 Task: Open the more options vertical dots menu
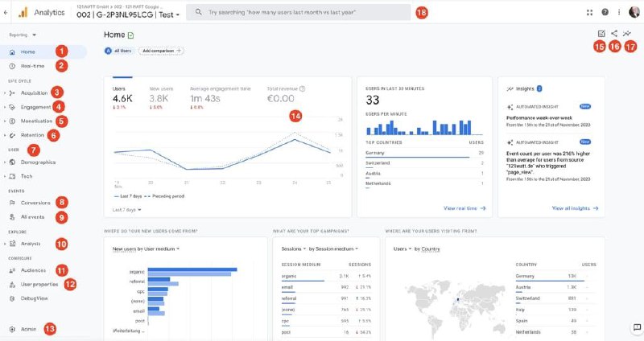pos(619,12)
